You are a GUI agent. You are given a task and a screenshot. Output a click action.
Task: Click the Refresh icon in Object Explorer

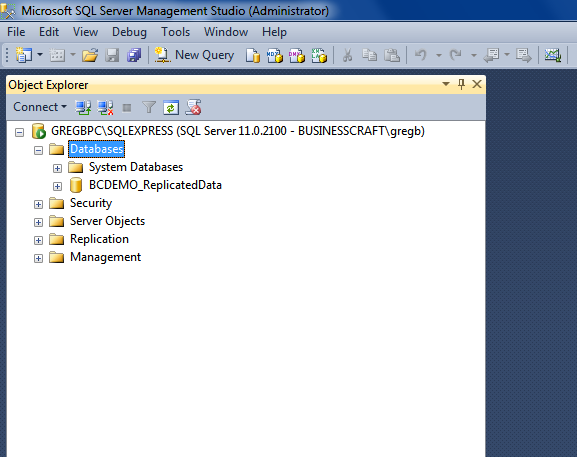pyautogui.click(x=171, y=107)
